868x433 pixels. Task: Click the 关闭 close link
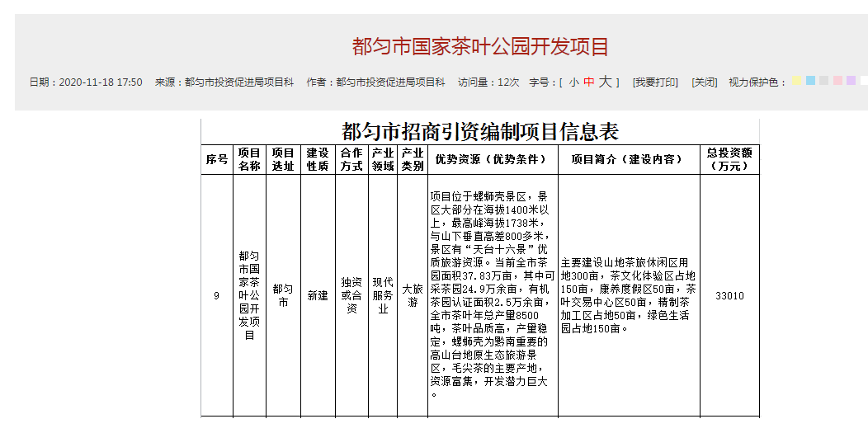click(x=705, y=82)
